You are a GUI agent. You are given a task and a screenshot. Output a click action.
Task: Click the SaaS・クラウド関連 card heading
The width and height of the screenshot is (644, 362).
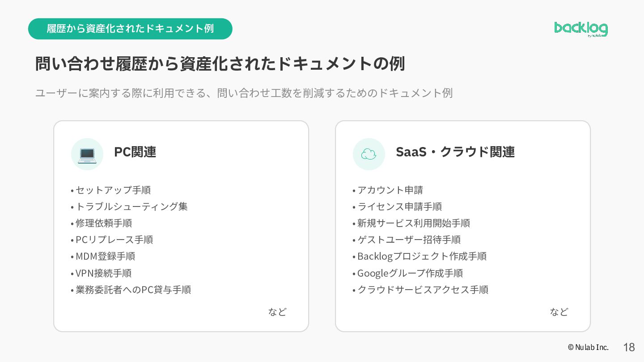[x=455, y=152]
